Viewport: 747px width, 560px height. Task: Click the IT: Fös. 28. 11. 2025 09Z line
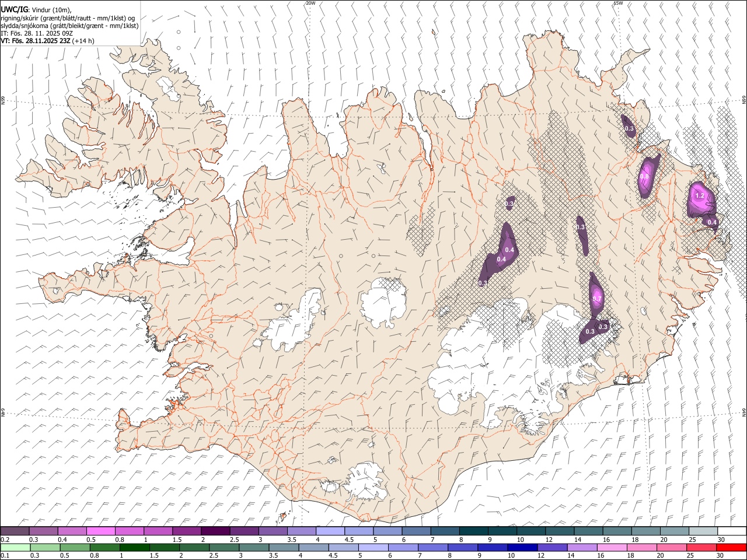point(37,33)
